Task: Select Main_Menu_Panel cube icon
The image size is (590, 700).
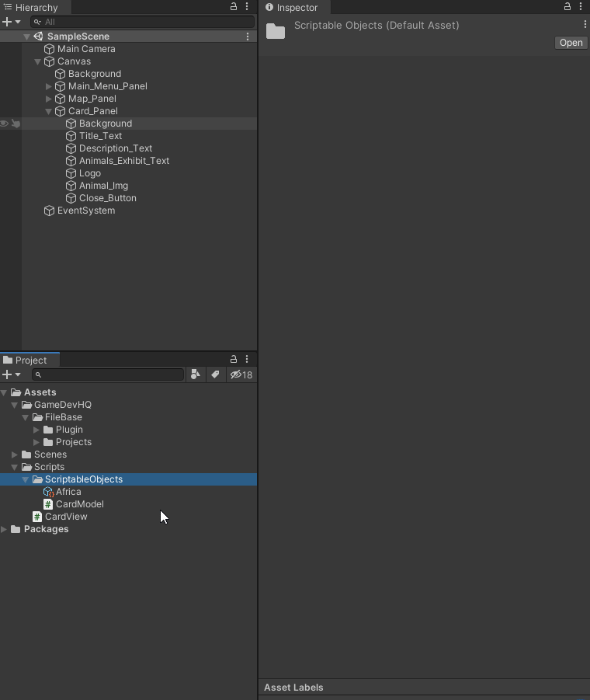Action: coord(60,86)
